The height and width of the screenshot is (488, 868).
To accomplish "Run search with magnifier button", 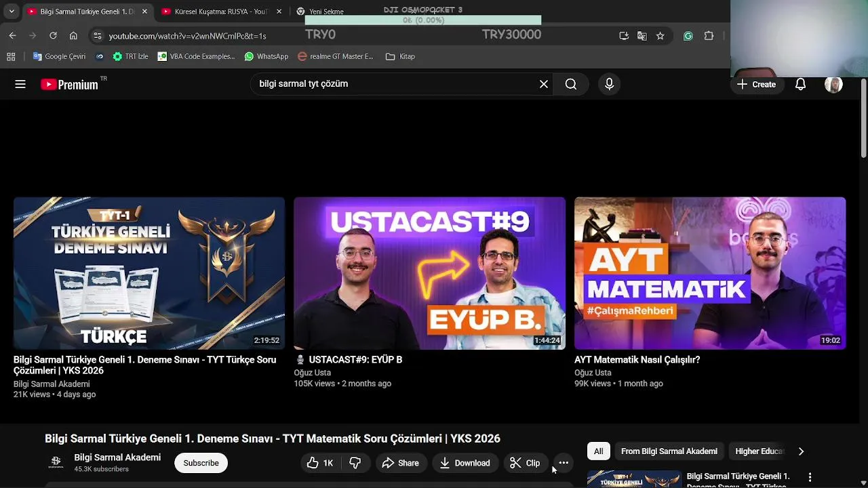I will click(x=571, y=84).
